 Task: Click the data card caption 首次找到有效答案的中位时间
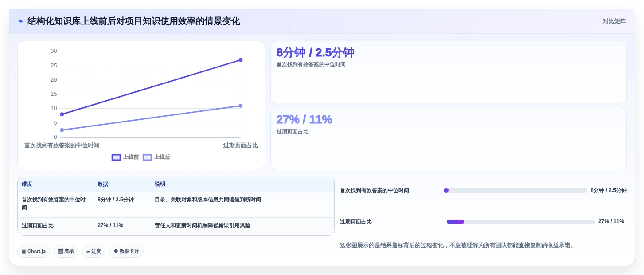click(x=311, y=65)
